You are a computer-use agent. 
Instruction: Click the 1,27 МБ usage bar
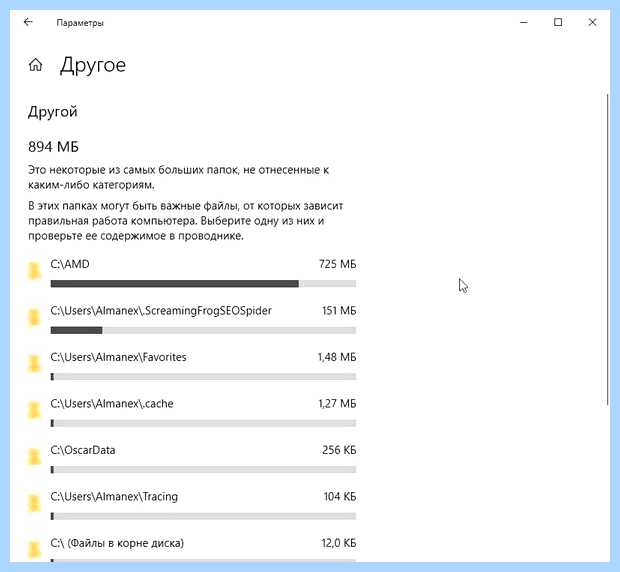tap(203, 423)
